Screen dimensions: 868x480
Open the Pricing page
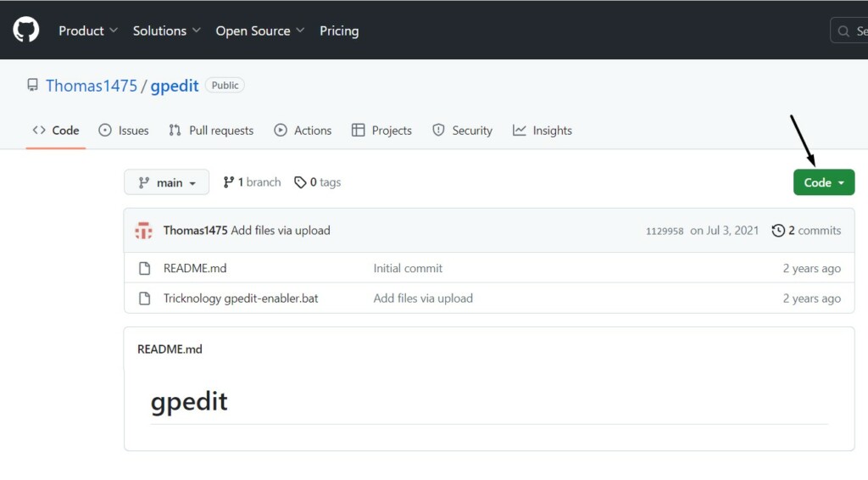coord(339,31)
